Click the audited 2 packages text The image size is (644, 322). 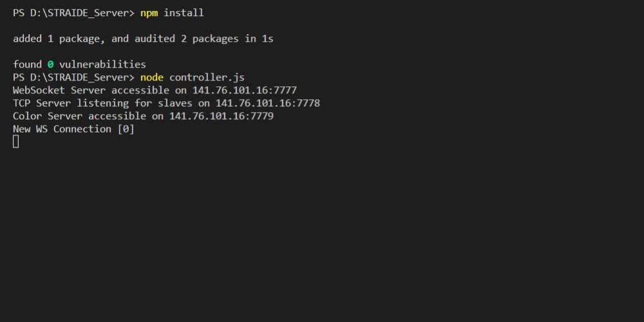click(x=187, y=39)
